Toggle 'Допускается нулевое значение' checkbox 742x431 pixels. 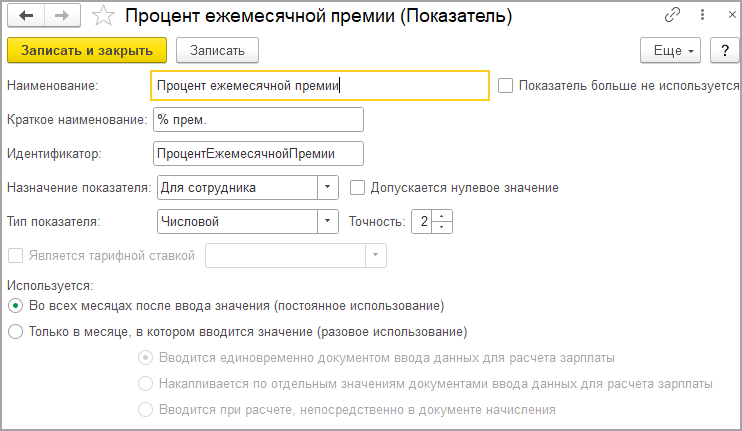click(x=358, y=187)
